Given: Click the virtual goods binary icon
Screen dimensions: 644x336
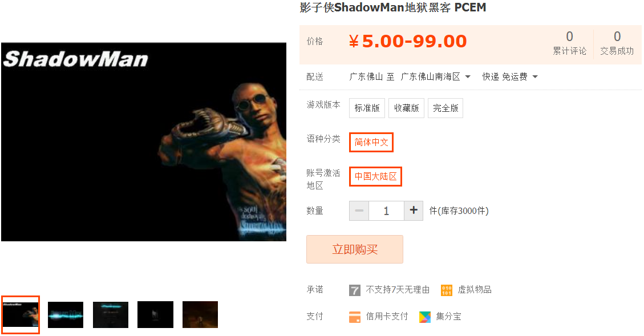Looking at the screenshot, I should 447,290.
